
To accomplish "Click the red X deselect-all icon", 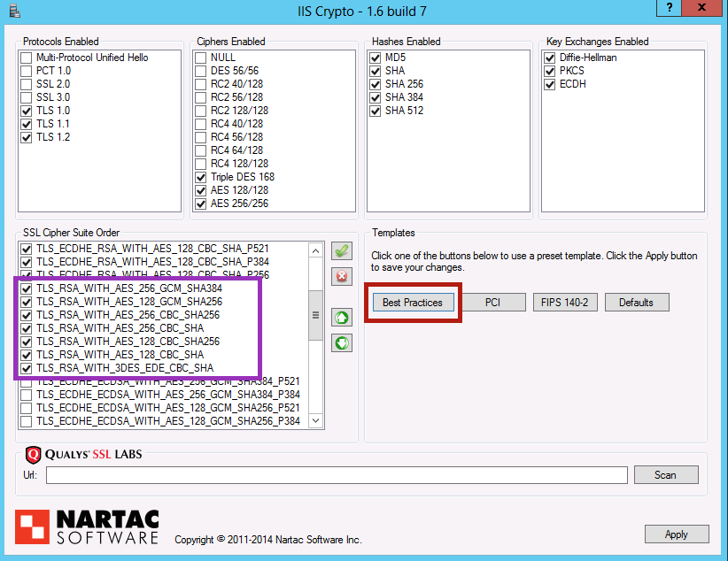I will coord(342,277).
